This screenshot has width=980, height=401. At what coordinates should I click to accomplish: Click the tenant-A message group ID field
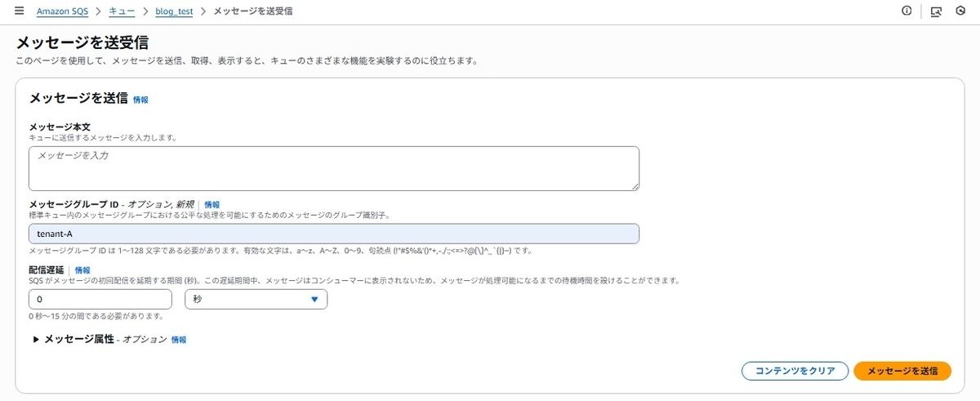pyautogui.click(x=334, y=234)
